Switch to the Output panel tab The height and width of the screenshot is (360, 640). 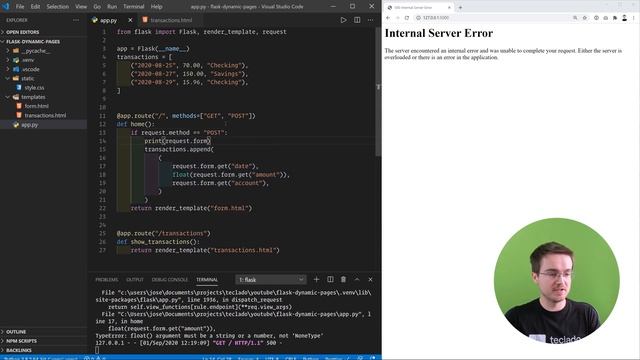pos(135,280)
